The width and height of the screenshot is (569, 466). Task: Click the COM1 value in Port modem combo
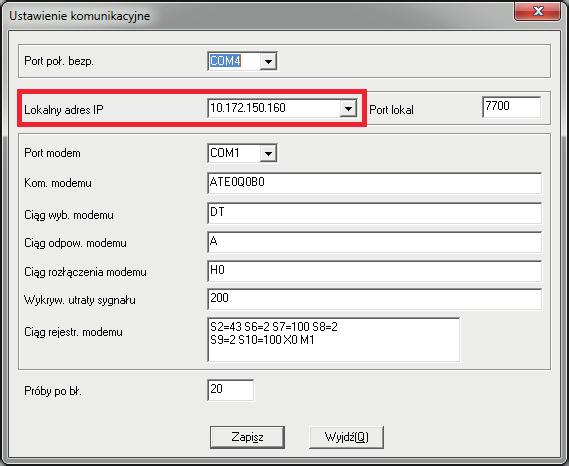[x=225, y=153]
